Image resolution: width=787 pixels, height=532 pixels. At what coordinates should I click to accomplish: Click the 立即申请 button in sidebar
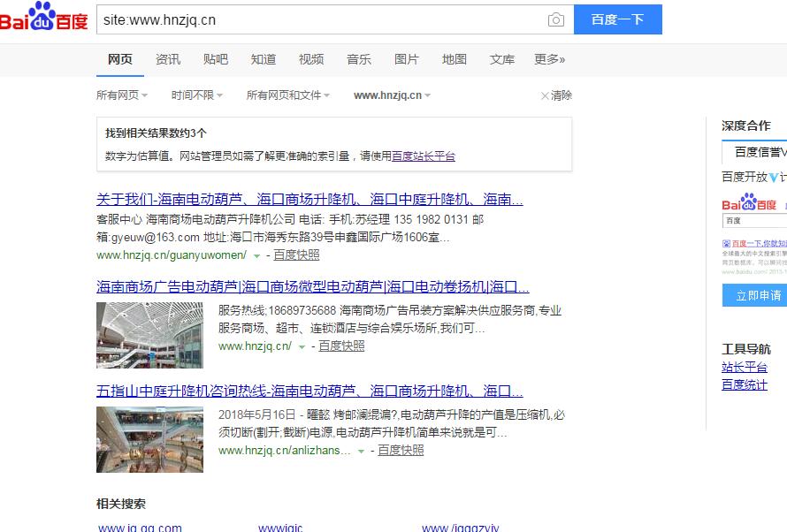coord(755,295)
